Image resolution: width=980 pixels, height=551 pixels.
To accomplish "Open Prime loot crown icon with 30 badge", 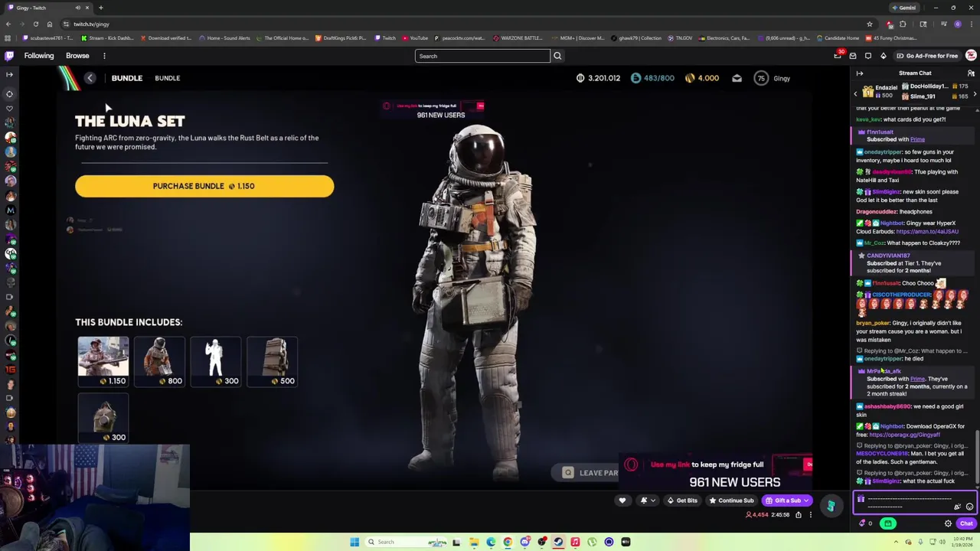I will tap(838, 56).
